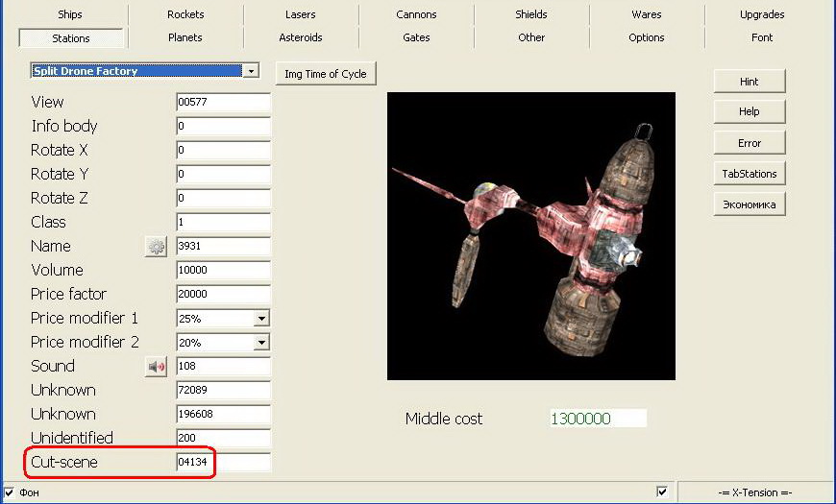Focus the Middle cost value field
Image resolution: width=836 pixels, height=504 pixels.
coord(597,419)
